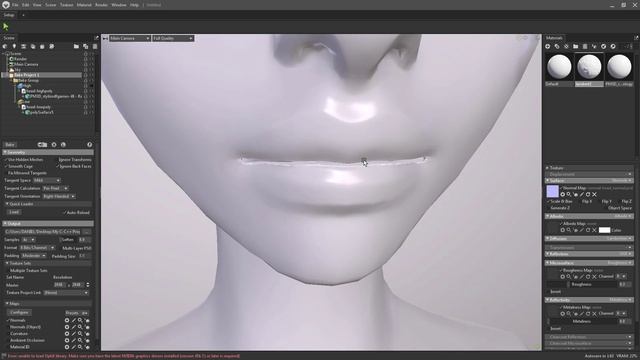Open Padding Moderate dropdown
Screen dimensions: 640x360
pyautogui.click(x=33, y=256)
